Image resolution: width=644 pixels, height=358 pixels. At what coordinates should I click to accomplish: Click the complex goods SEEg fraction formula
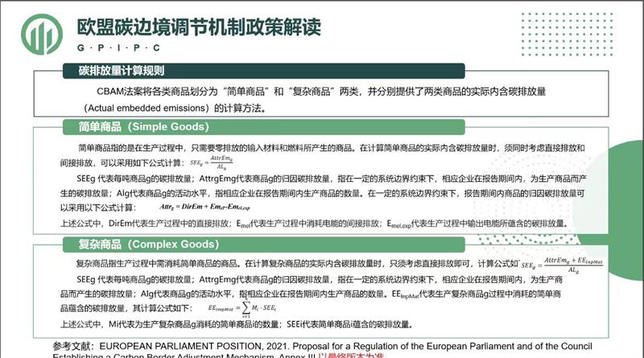[562, 265]
